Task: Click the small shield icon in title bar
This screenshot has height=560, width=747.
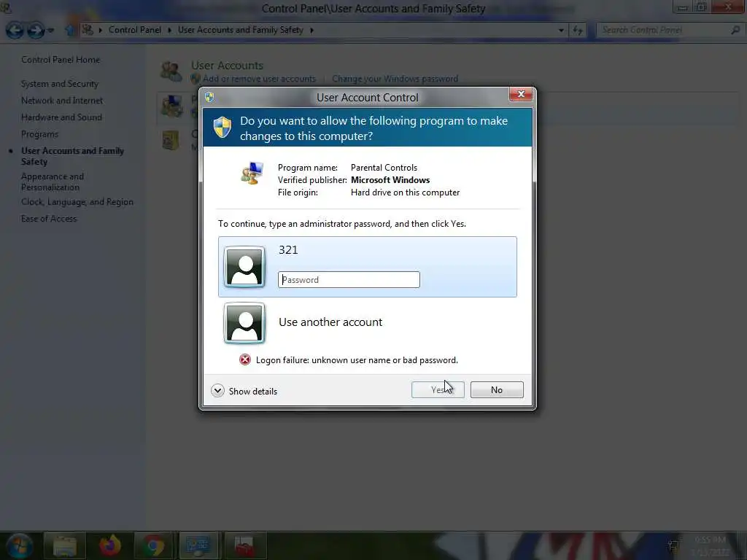Action: tap(209, 97)
